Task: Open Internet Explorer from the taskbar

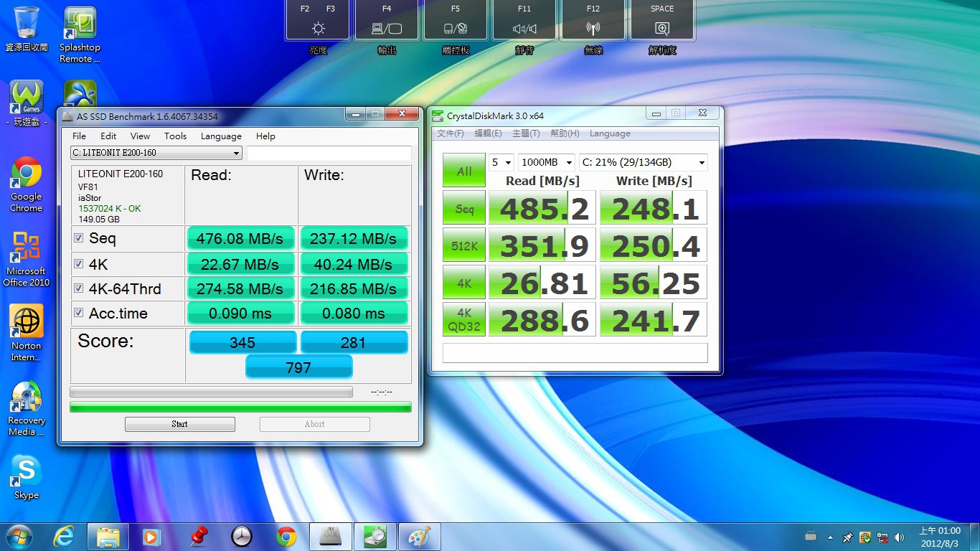Action: tap(65, 537)
